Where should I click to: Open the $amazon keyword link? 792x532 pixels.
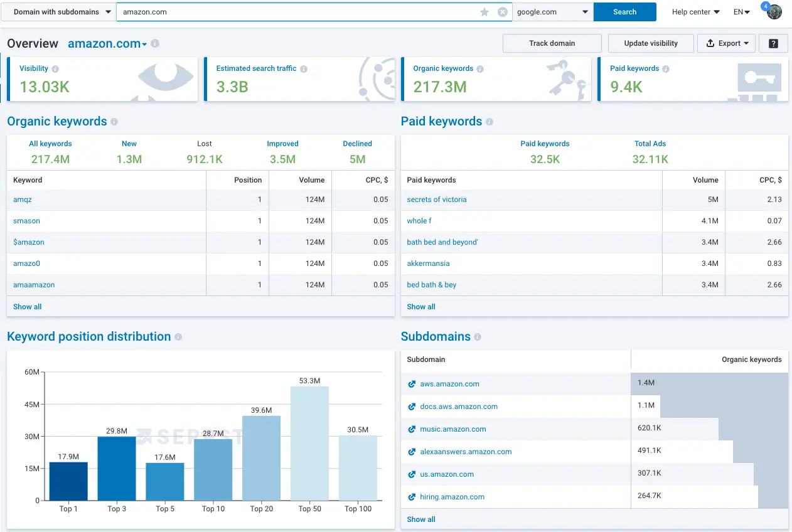(x=29, y=242)
